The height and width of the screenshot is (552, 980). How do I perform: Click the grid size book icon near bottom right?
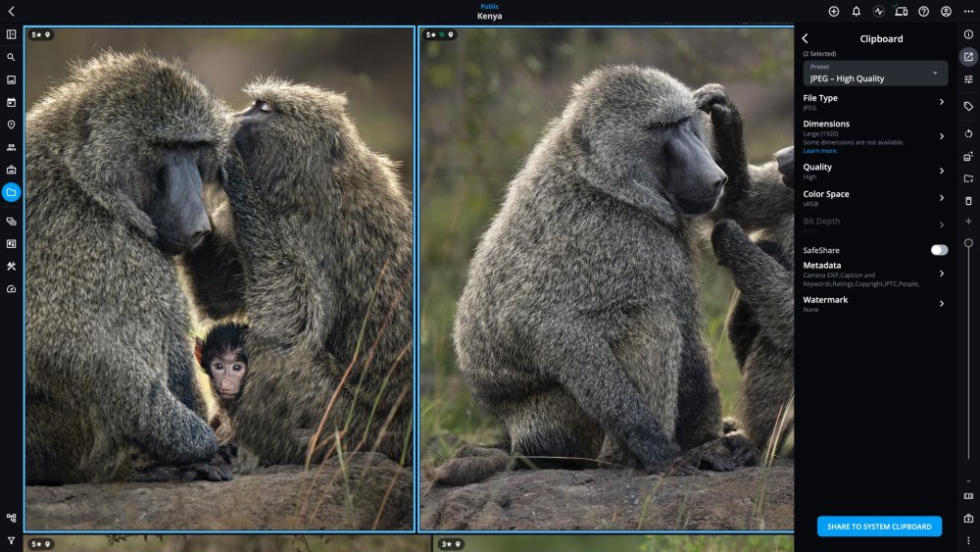pyautogui.click(x=968, y=496)
